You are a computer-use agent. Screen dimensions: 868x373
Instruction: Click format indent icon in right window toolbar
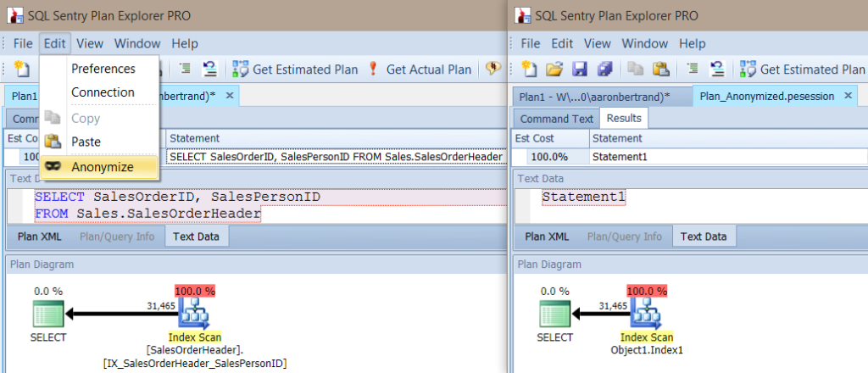tap(693, 69)
